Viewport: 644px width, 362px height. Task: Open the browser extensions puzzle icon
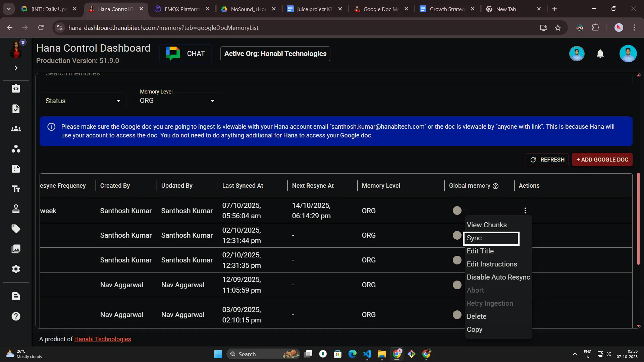[596, 27]
